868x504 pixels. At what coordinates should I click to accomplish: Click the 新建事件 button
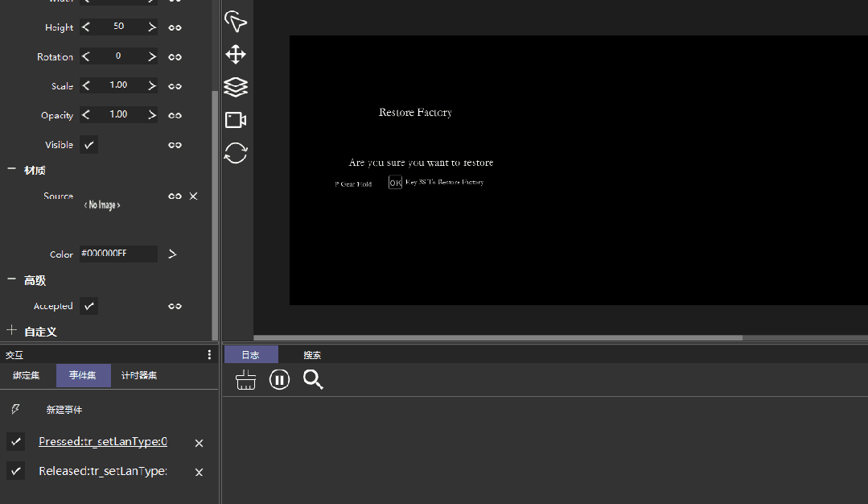tap(64, 410)
